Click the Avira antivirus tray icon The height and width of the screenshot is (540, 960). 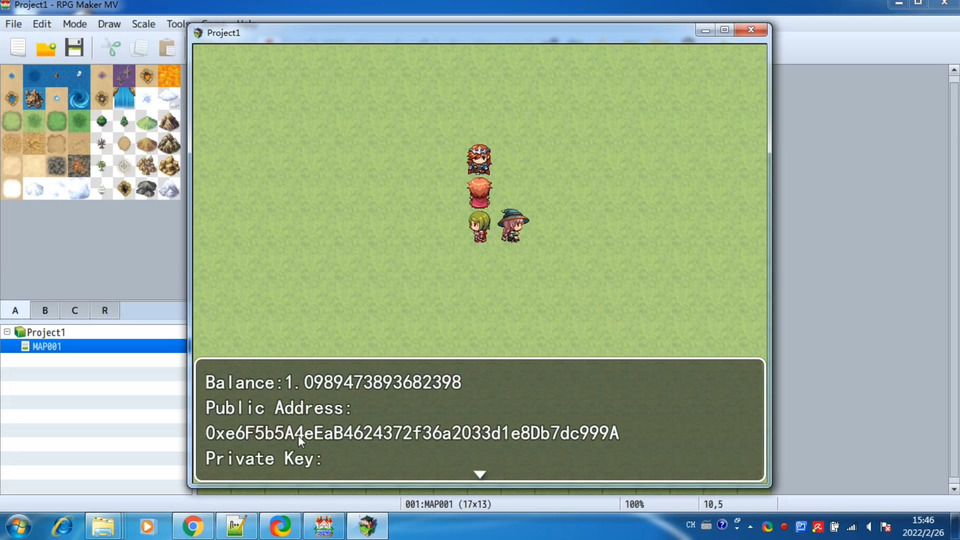(818, 527)
